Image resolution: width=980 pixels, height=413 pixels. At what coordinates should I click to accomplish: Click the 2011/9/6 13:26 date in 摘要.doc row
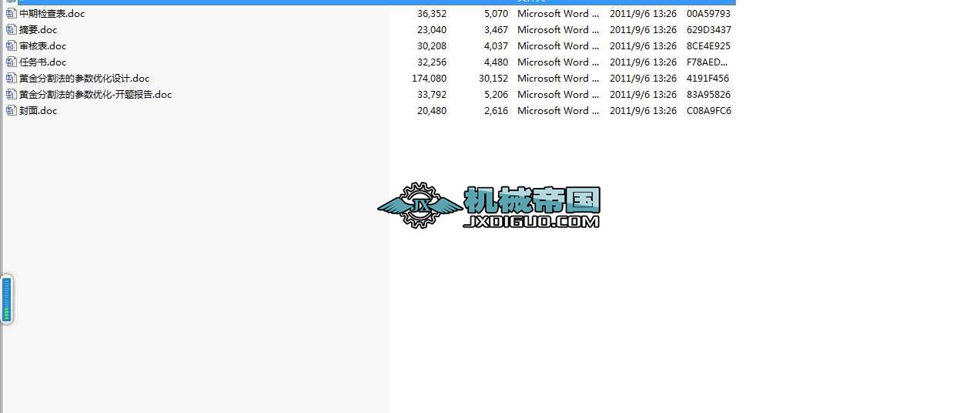pyautogui.click(x=644, y=30)
